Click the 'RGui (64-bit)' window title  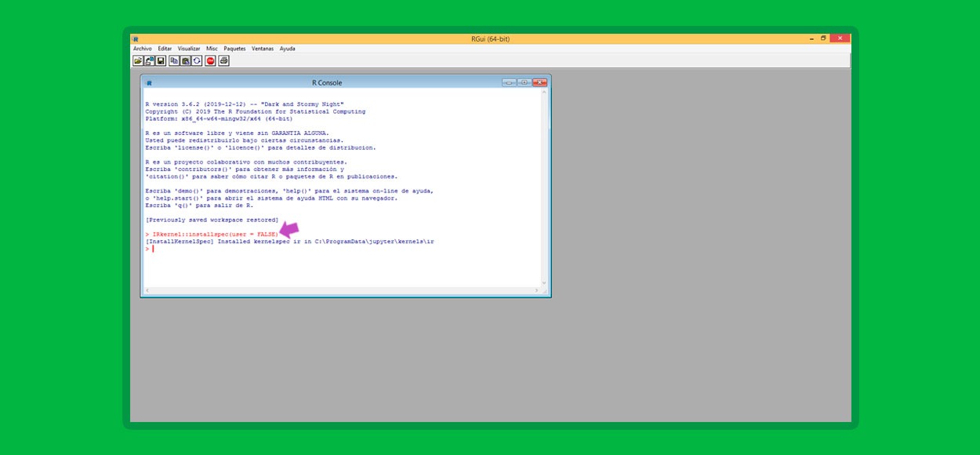[x=491, y=38]
